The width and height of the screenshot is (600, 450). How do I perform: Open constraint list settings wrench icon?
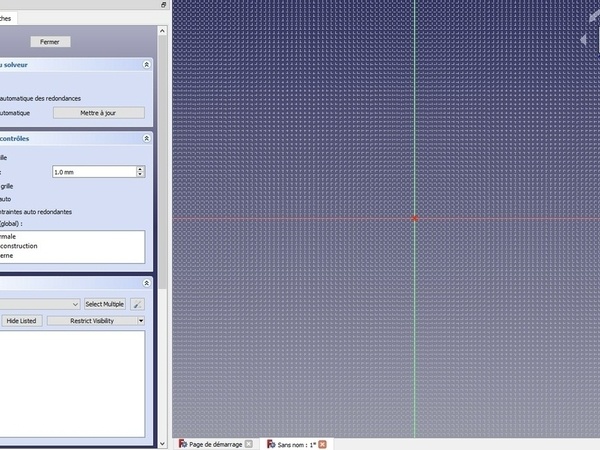[x=138, y=303]
